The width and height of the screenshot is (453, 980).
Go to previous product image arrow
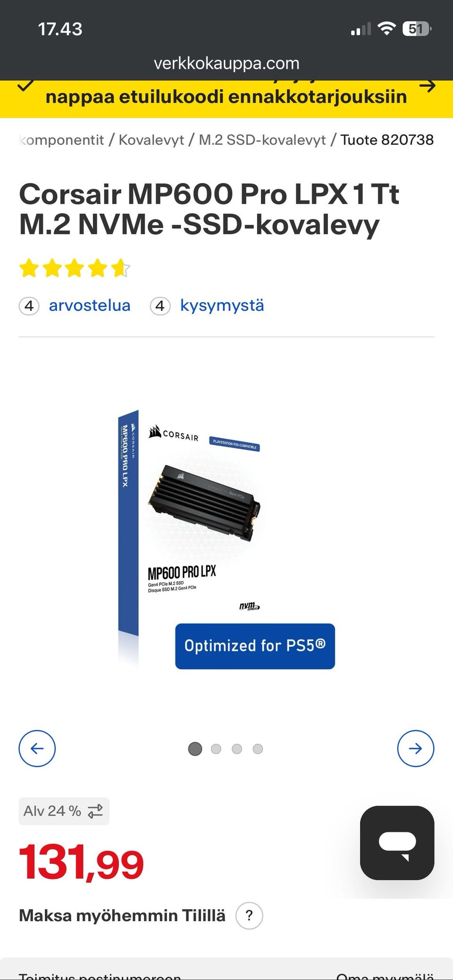pyautogui.click(x=37, y=748)
